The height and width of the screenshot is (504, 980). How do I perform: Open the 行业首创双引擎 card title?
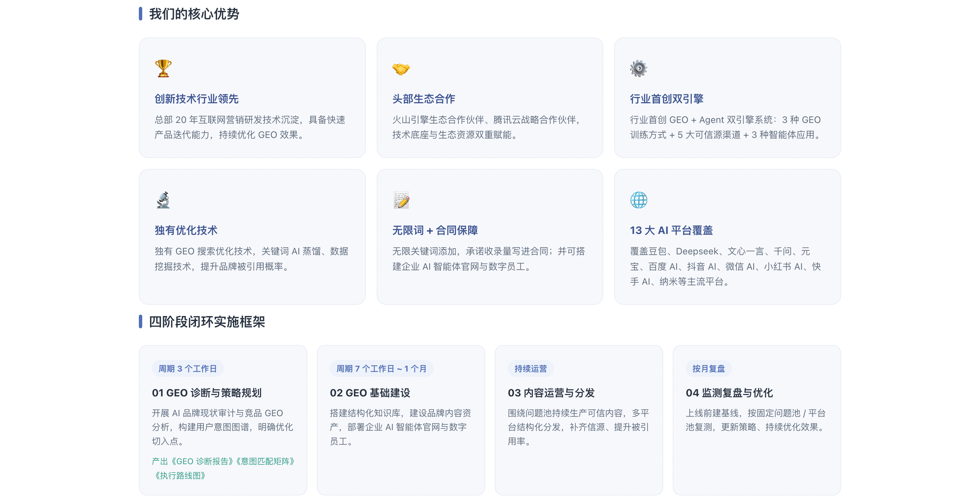[667, 99]
